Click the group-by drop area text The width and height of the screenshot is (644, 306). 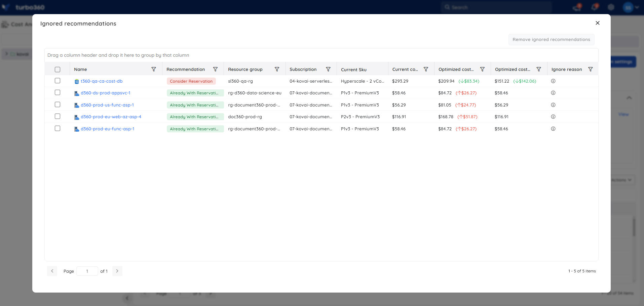[x=118, y=55]
